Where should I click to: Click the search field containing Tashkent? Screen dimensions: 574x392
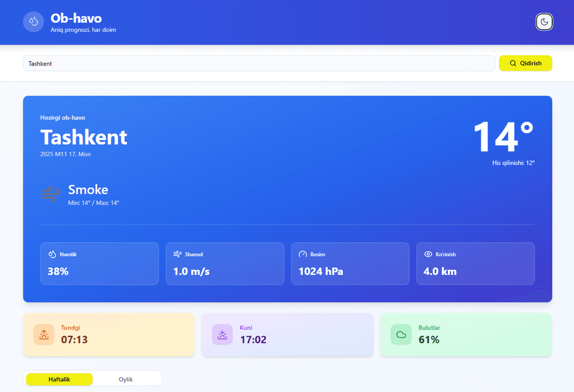click(x=259, y=63)
